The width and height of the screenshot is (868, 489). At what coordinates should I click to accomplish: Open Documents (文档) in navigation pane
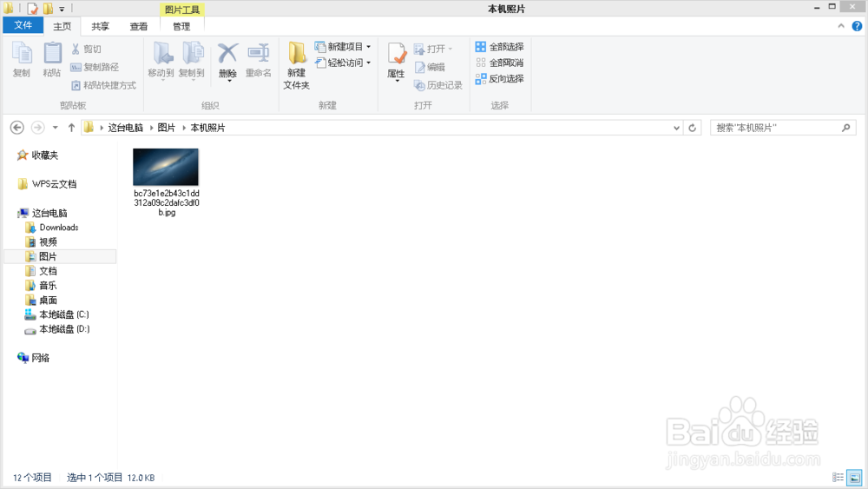[x=41, y=271]
